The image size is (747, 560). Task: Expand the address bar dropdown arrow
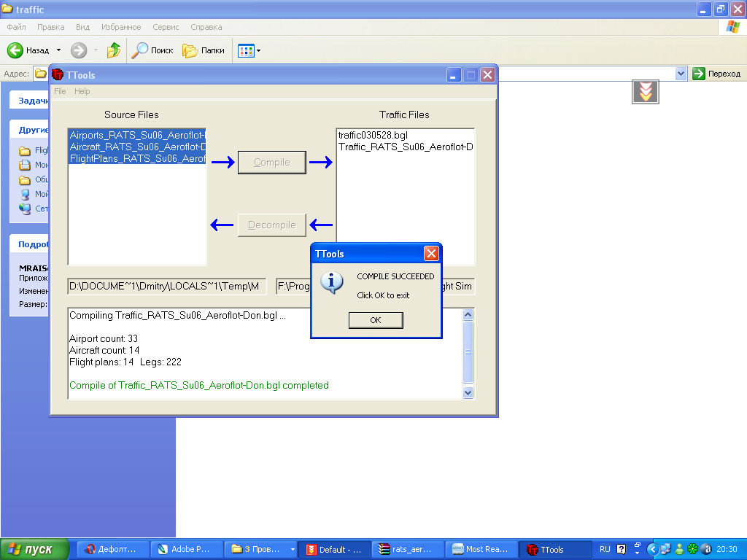pos(681,74)
